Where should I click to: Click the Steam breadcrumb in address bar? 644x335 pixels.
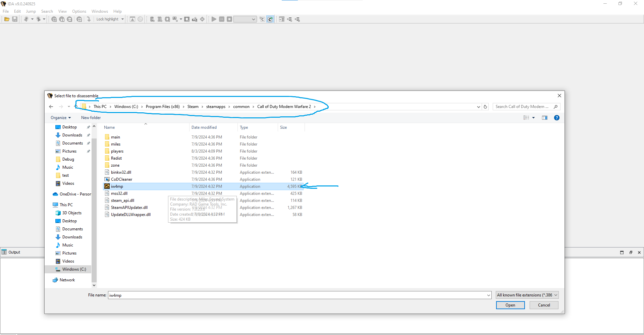pyautogui.click(x=193, y=107)
